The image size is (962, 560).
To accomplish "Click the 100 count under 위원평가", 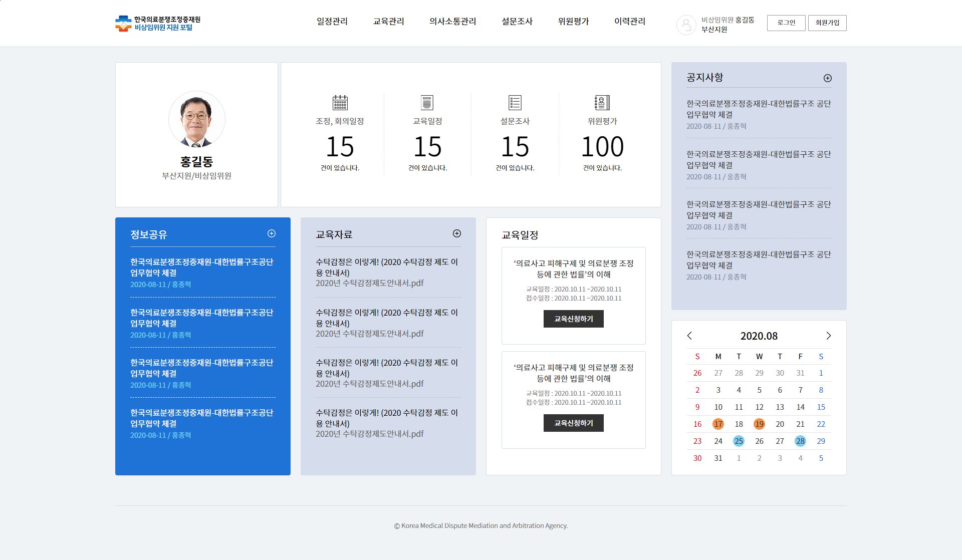I will pyautogui.click(x=602, y=147).
